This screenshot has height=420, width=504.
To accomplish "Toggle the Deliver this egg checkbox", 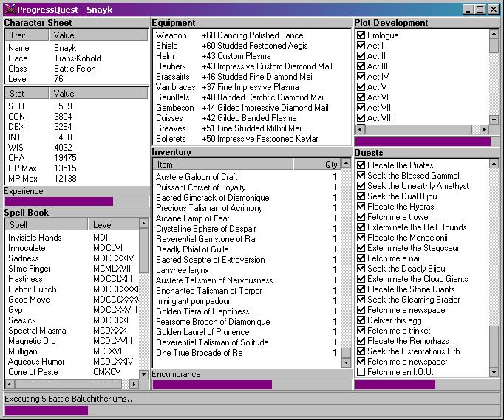I will click(361, 320).
